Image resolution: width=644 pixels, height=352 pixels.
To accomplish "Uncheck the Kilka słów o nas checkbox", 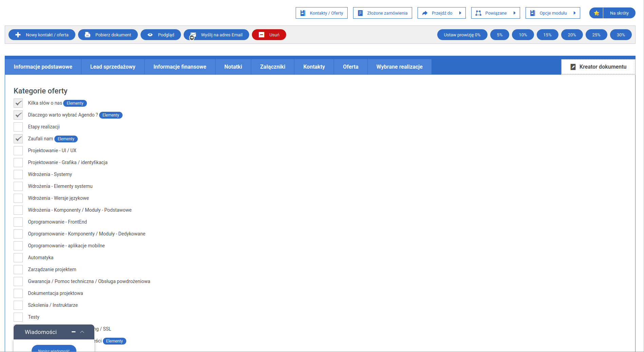I will tap(18, 103).
